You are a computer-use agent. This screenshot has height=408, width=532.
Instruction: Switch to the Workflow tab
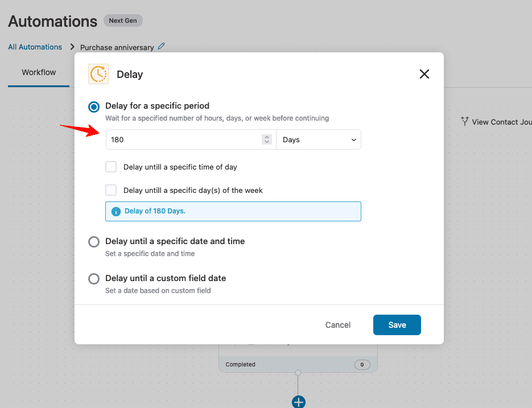click(x=39, y=72)
